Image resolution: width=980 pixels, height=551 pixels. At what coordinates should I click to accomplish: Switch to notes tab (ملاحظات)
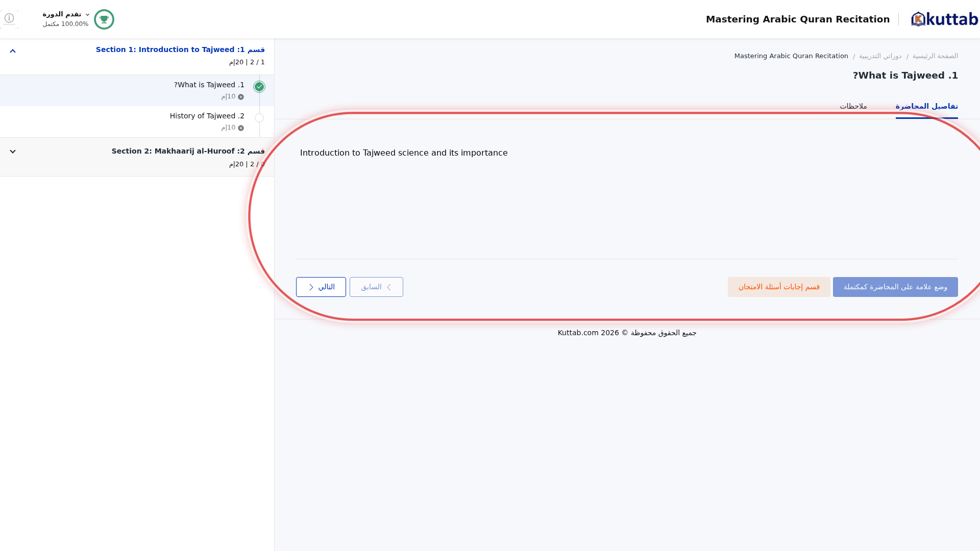pos(853,106)
